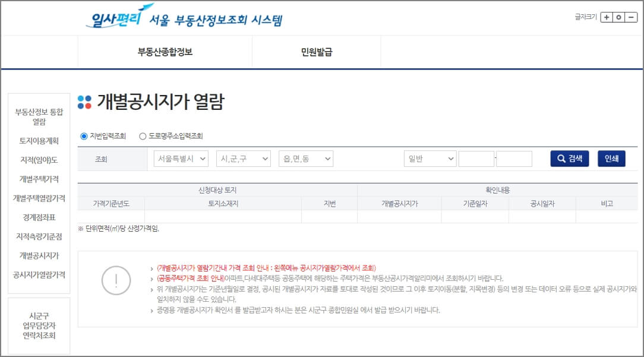Select the 도로명주소입력조회 radio button
Image resolution: width=644 pixels, height=357 pixels.
[143, 135]
